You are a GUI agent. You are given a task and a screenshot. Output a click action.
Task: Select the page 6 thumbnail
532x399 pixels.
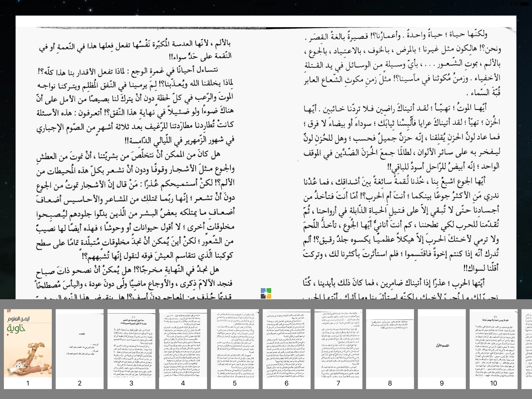tap(286, 349)
